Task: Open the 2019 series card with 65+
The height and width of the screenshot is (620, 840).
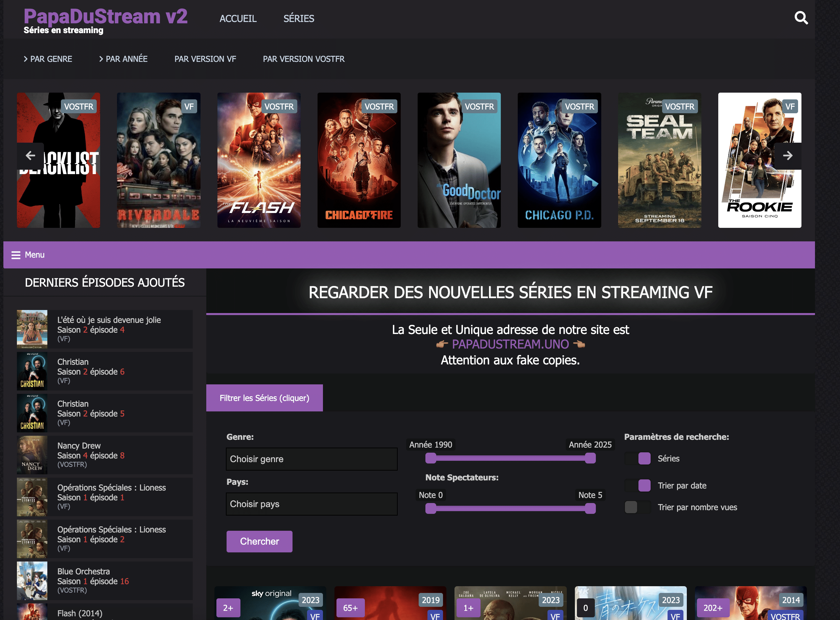Action: click(390, 603)
